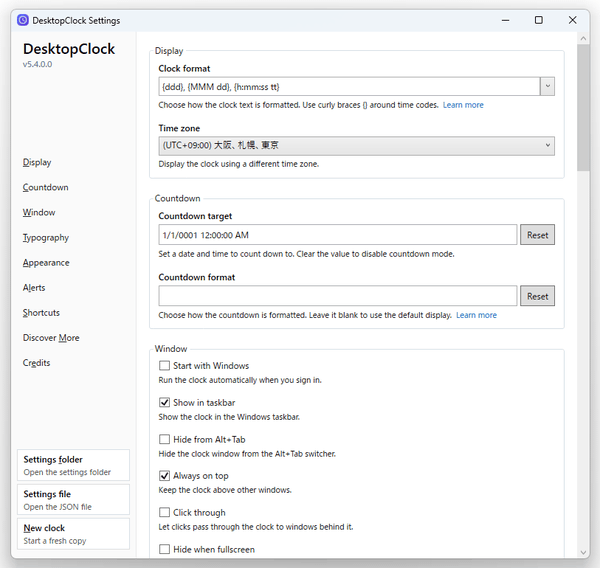Screen dimensions: 600x568
Task: Go to Shortcuts section
Action: tap(41, 313)
